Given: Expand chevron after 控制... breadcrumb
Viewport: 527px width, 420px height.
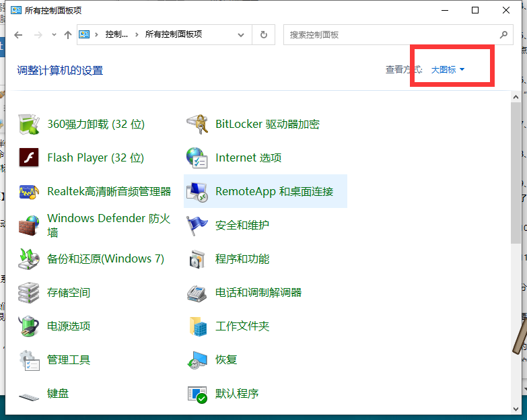Looking at the screenshot, I should 137,34.
